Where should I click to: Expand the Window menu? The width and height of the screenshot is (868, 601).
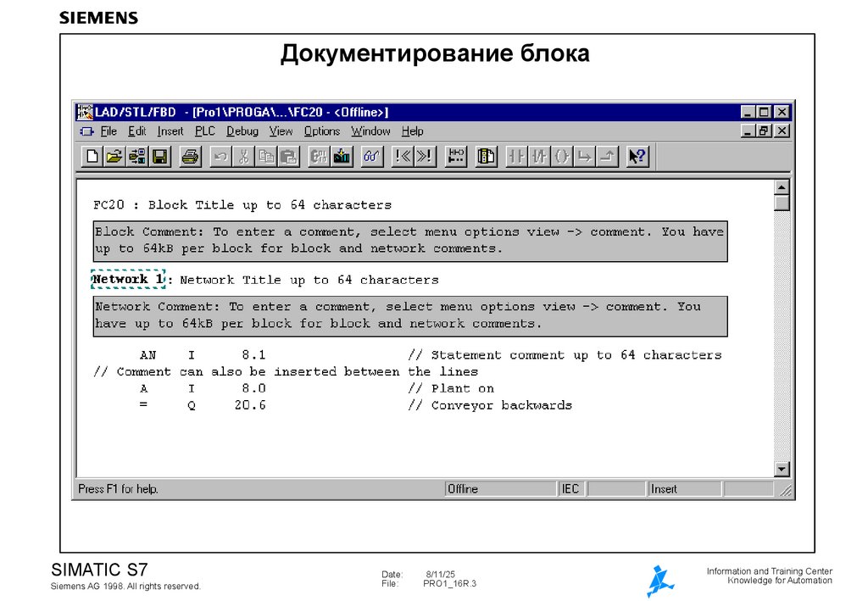[371, 131]
